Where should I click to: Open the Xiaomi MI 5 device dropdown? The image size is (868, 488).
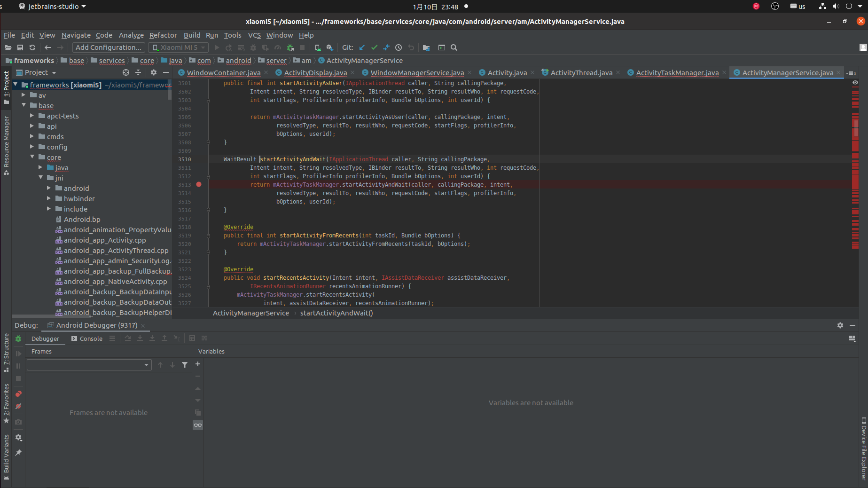pyautogui.click(x=179, y=47)
